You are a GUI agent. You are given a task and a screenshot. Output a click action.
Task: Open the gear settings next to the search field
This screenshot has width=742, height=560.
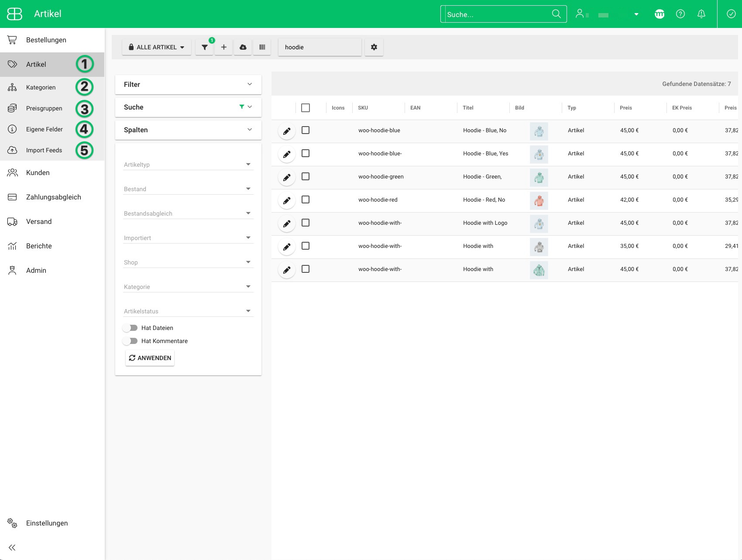[x=374, y=47]
